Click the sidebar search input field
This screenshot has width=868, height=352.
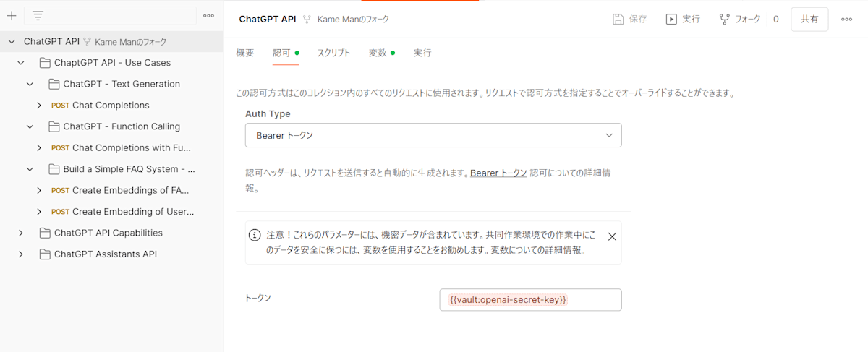tap(110, 15)
